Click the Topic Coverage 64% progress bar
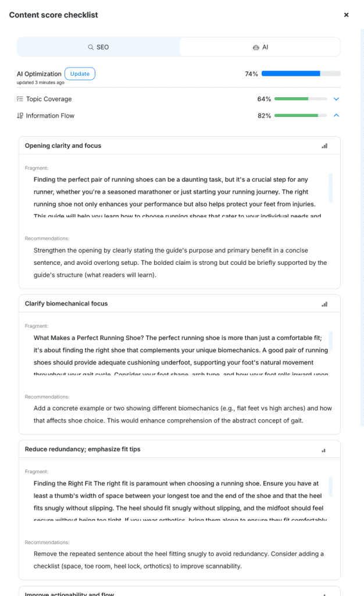This screenshot has height=596, width=364. [x=300, y=99]
